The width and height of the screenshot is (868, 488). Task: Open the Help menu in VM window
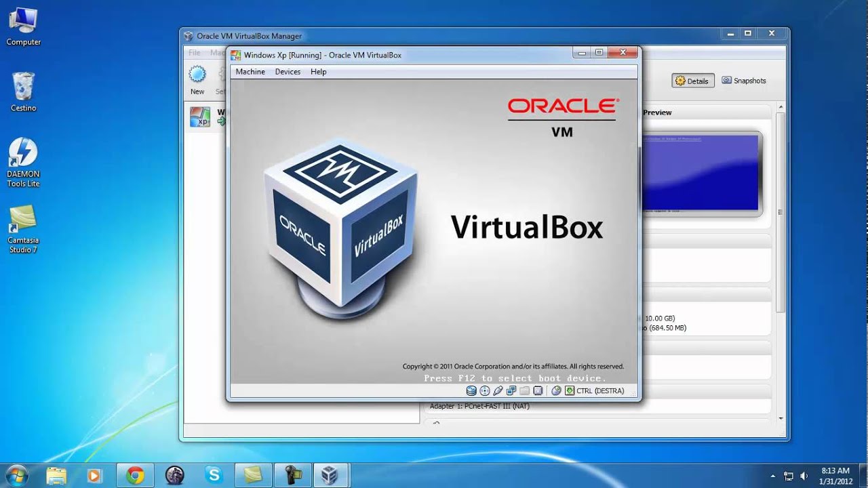[x=318, y=71]
